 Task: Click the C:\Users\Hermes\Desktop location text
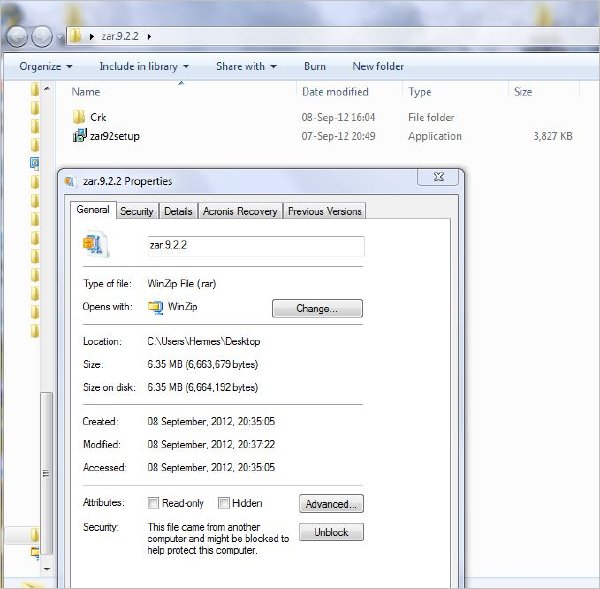click(204, 341)
